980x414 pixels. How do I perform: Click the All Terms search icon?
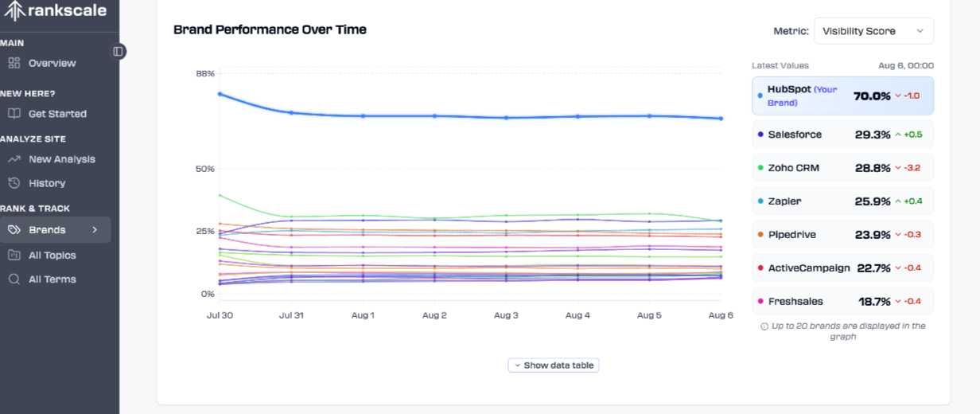tap(14, 279)
